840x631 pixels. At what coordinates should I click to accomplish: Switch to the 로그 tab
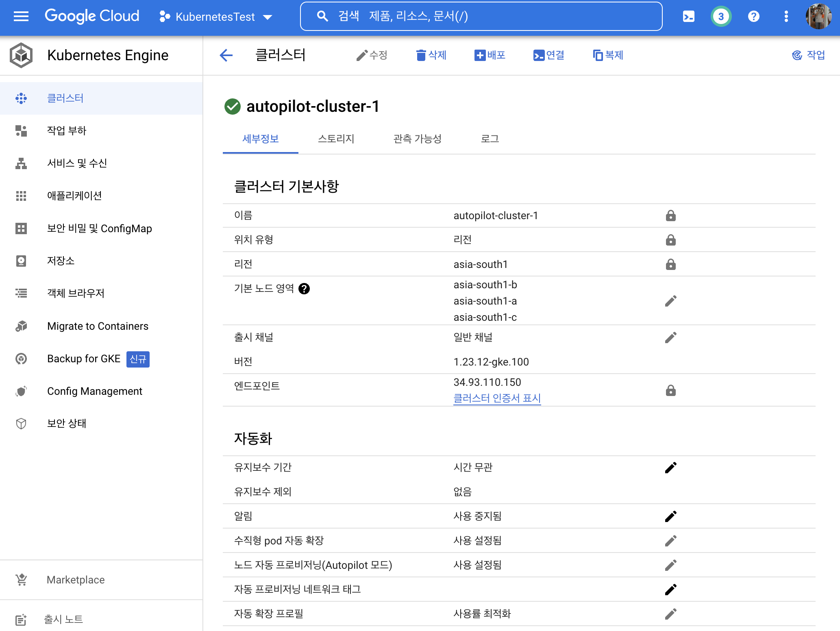490,139
